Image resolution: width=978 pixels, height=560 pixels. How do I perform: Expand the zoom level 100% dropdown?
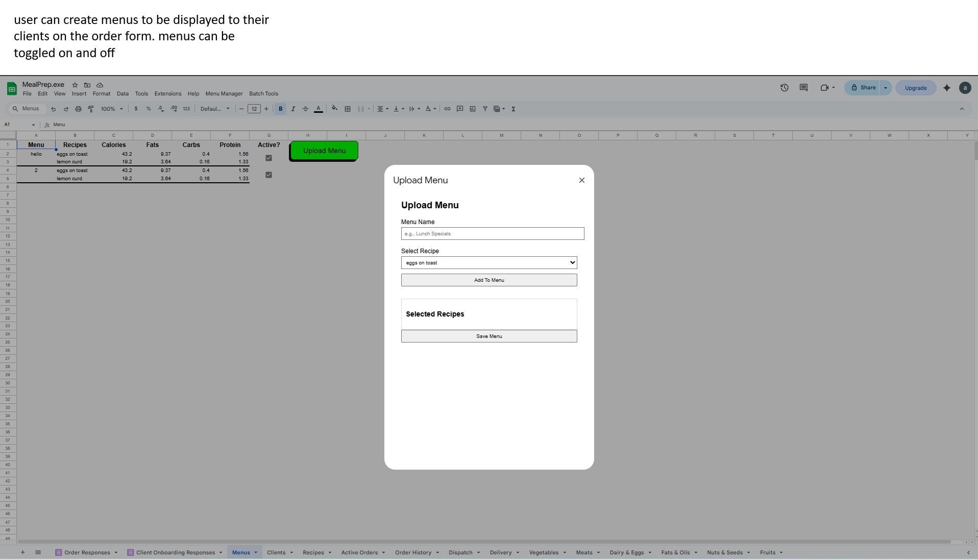112,109
